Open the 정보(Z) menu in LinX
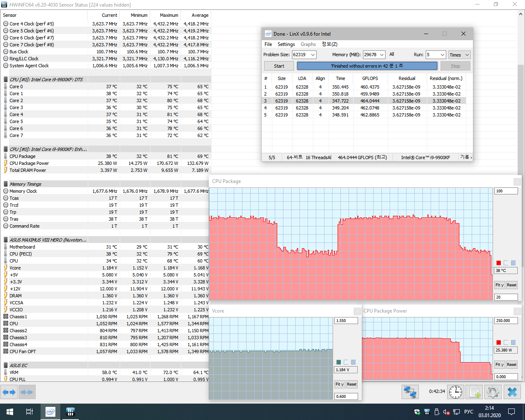Viewport: 525px width, 420px height. 329,44
